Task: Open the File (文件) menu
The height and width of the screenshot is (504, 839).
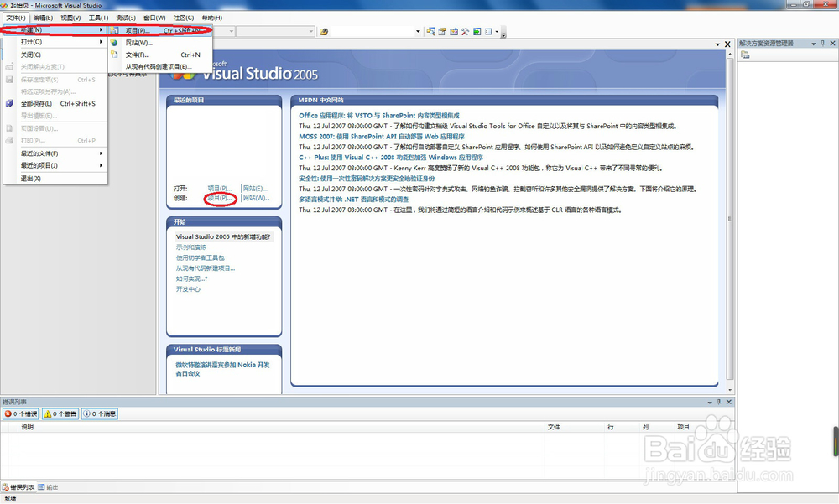Action: click(15, 18)
